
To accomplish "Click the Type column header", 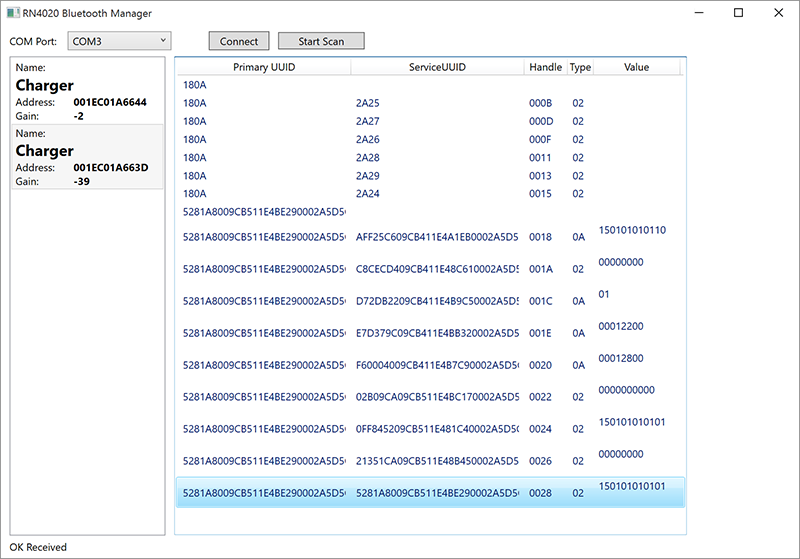I will [x=580, y=67].
